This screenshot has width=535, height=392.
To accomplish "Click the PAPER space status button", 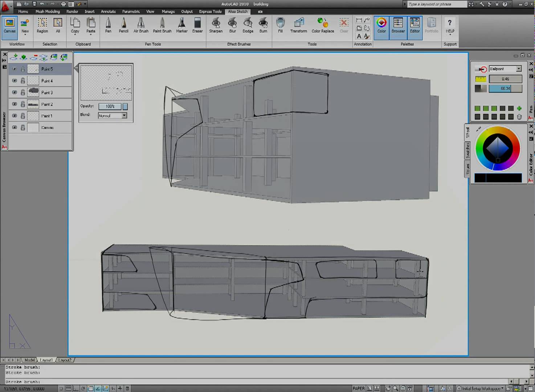I will 358,388.
